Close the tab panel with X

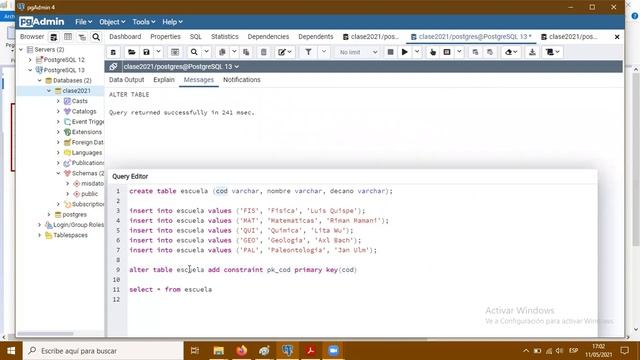click(617, 37)
